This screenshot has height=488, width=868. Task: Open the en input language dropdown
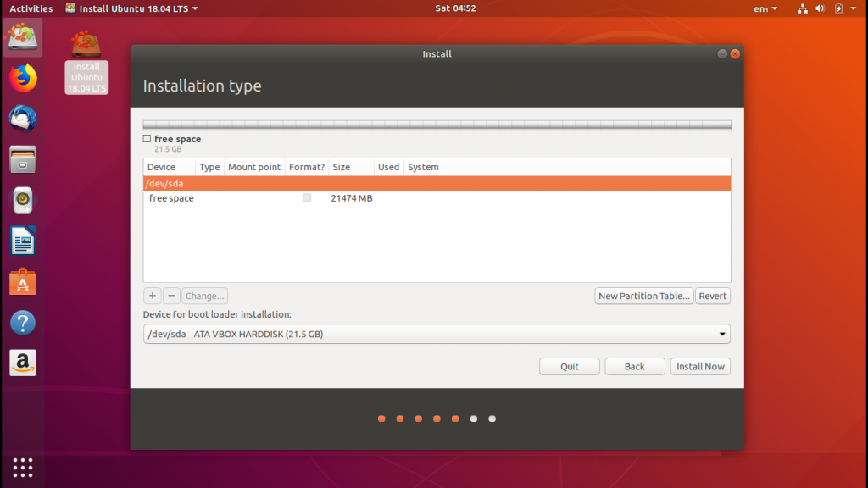[765, 8]
